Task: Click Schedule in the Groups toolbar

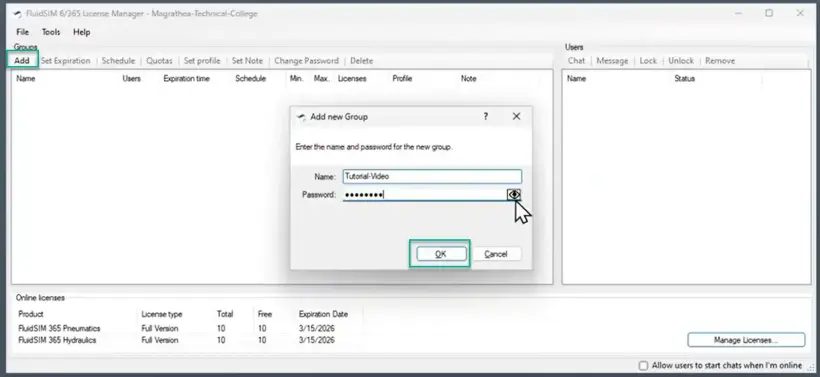Action: click(x=118, y=61)
